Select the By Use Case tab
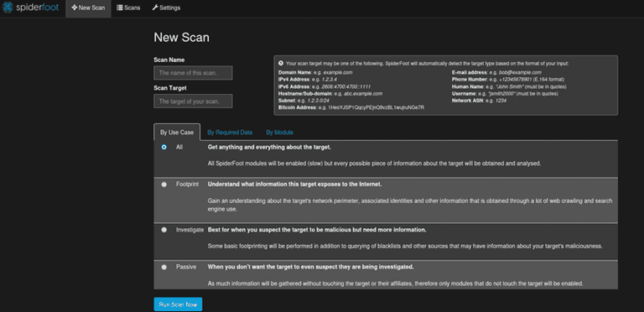644x312 pixels. click(x=177, y=133)
